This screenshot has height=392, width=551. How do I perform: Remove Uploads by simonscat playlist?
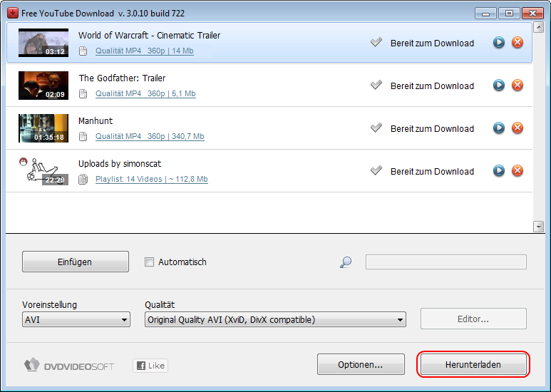pos(517,171)
